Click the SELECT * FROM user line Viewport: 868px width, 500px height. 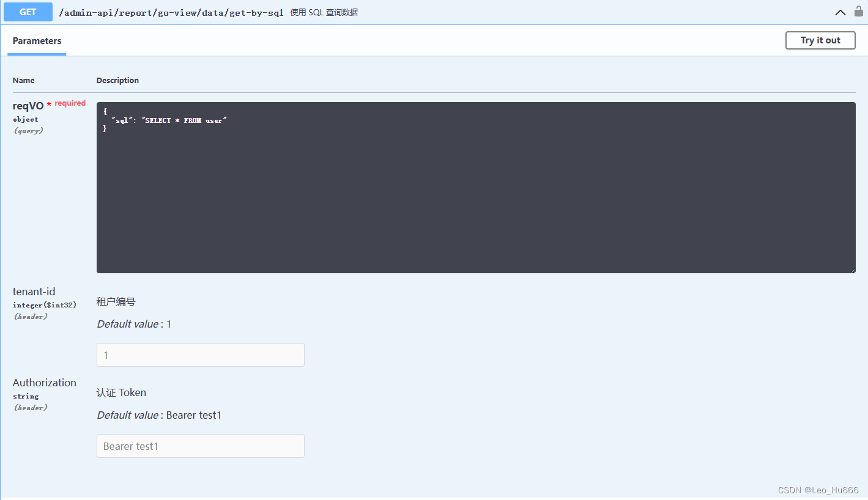tap(169, 120)
